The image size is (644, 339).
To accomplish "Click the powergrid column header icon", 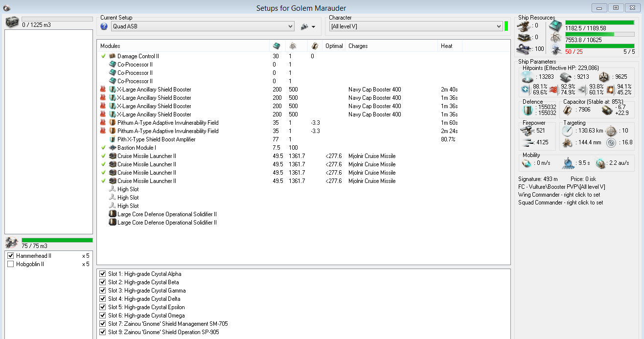I will coord(292,46).
